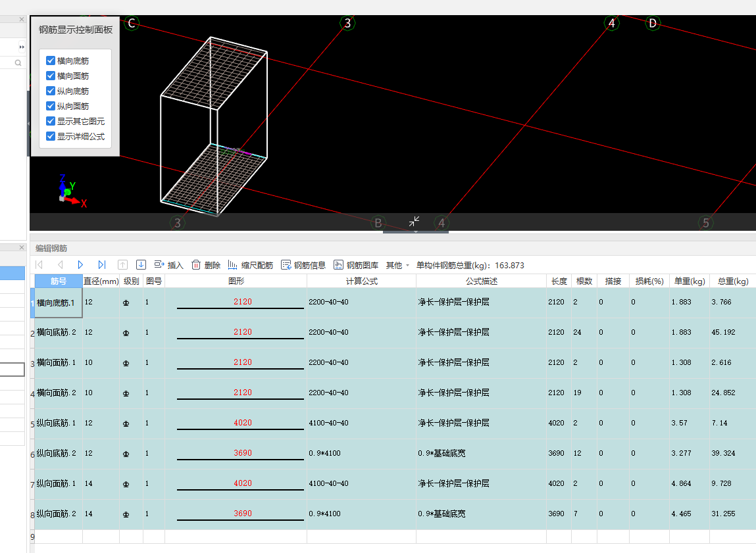Toggle 横向底筋 checkbox
This screenshot has width=756, height=553.
click(x=51, y=60)
